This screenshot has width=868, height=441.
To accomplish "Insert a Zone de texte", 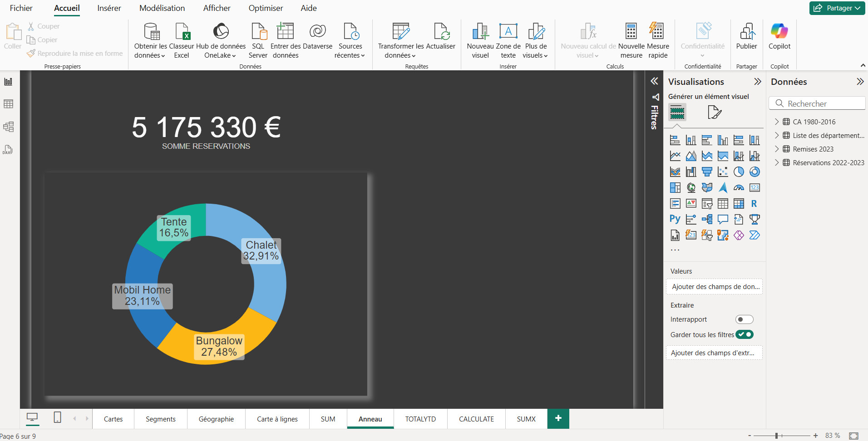I will pos(508,41).
